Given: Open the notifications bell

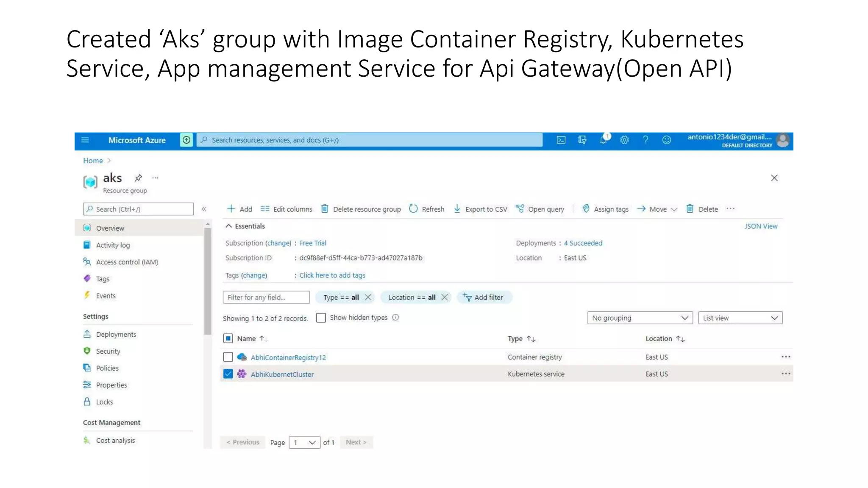Looking at the screenshot, I should pos(604,140).
